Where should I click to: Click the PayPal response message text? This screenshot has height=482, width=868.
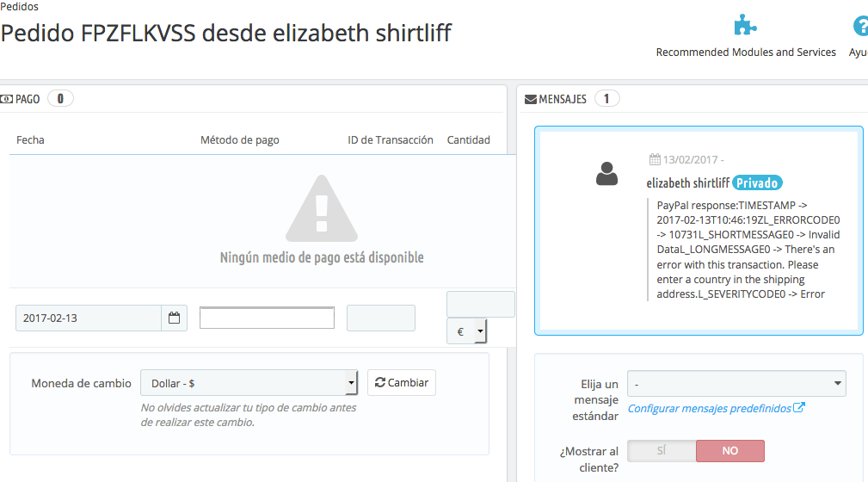click(x=748, y=250)
